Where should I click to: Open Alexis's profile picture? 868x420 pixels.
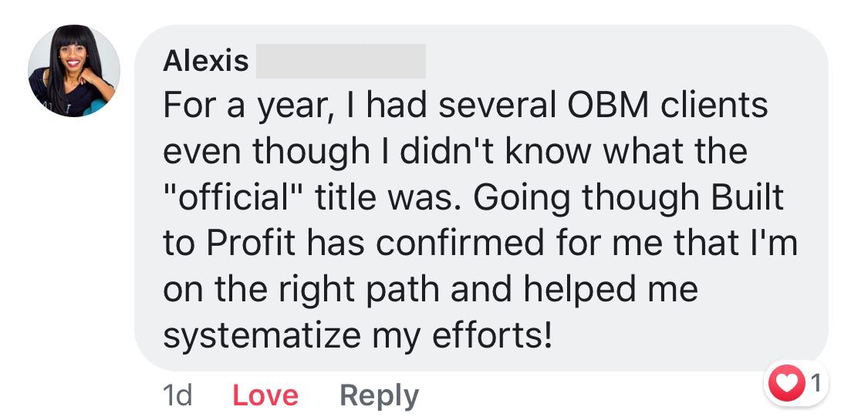pyautogui.click(x=73, y=71)
